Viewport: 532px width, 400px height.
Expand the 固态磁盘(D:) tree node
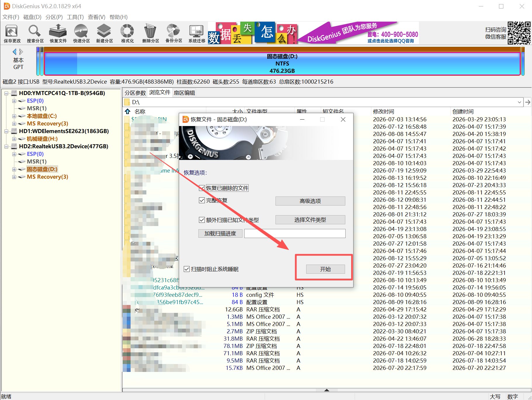point(14,169)
